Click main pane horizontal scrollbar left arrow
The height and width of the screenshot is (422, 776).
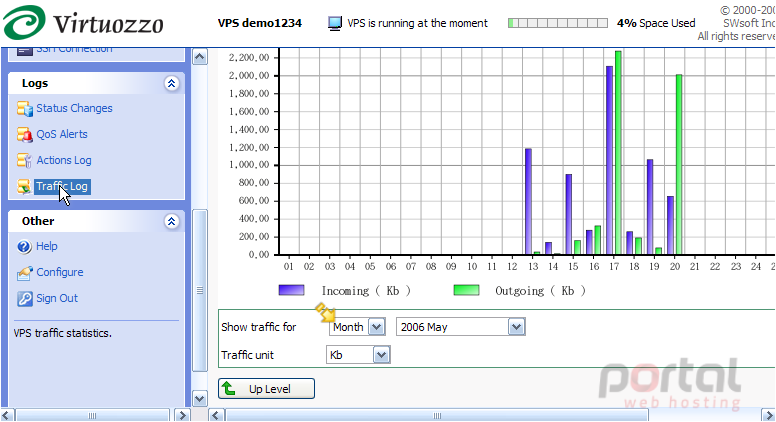[x=216, y=415]
